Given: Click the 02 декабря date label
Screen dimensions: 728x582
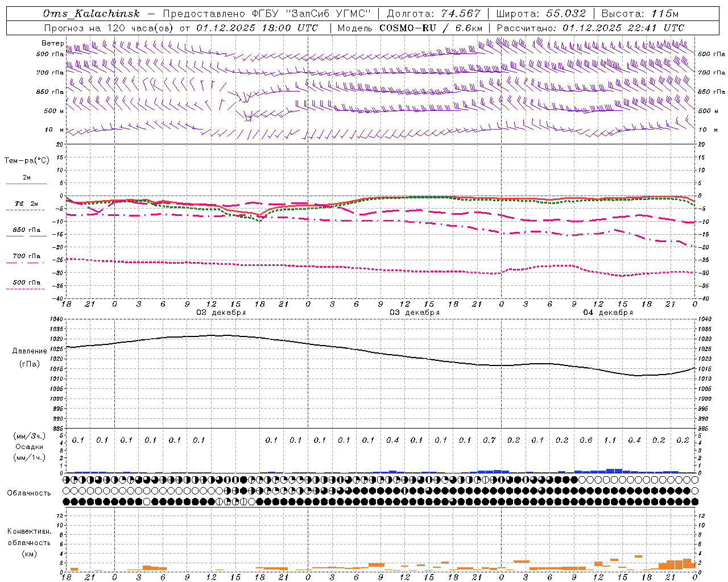Looking at the screenshot, I should [x=221, y=313].
